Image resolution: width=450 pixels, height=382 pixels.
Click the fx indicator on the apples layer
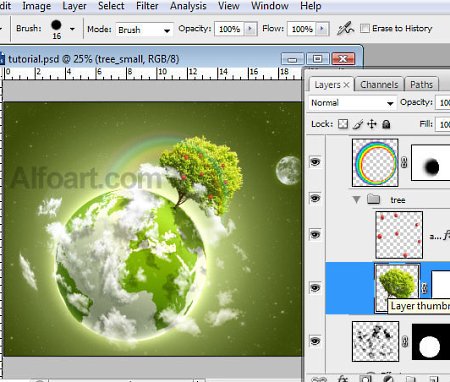coord(446,236)
